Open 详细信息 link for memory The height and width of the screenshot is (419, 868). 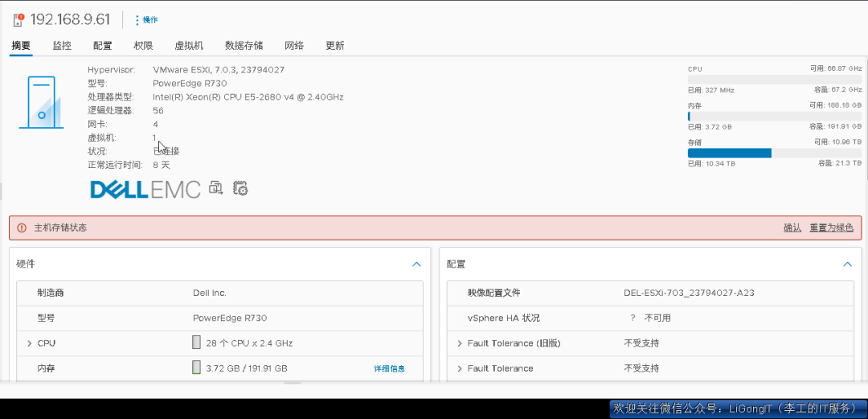[x=389, y=368]
